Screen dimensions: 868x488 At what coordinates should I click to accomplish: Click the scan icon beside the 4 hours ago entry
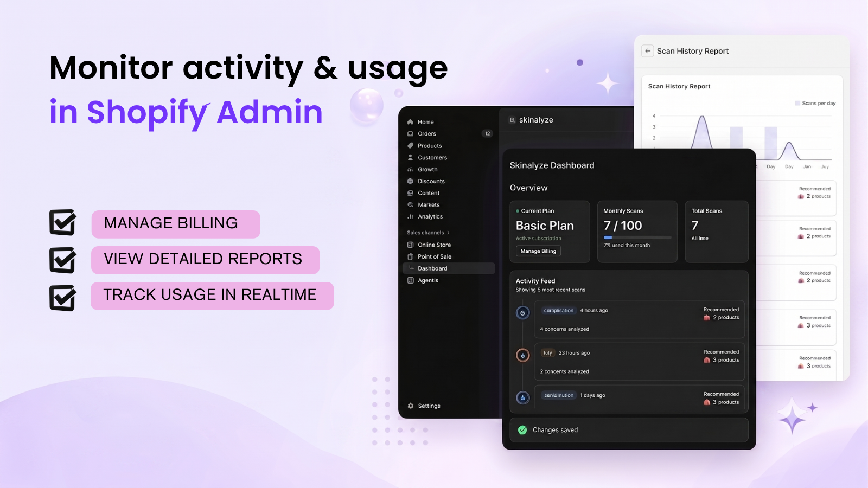(522, 313)
